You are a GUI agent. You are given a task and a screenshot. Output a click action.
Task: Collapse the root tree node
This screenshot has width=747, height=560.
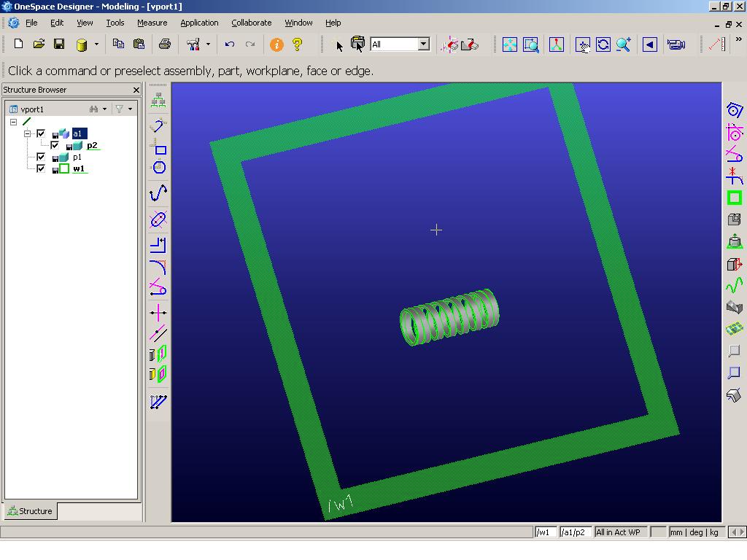[x=13, y=122]
